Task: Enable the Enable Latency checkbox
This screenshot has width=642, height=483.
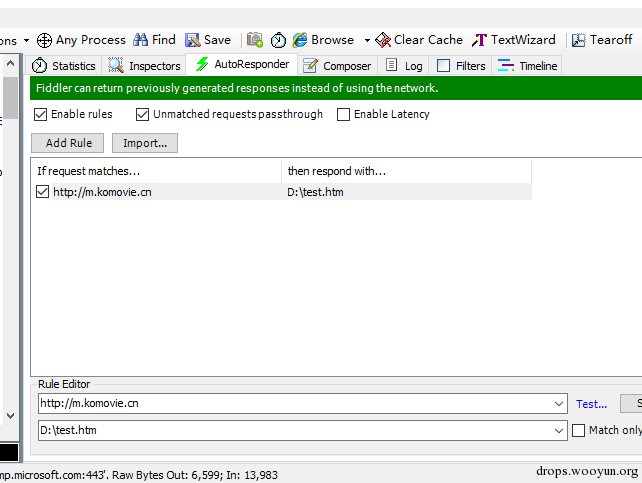Action: pyautogui.click(x=343, y=114)
